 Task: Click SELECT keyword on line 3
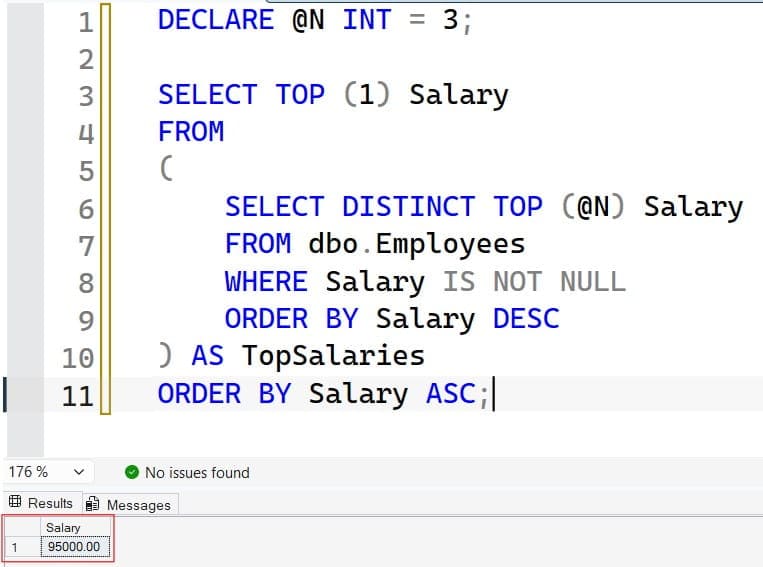pyautogui.click(x=207, y=94)
